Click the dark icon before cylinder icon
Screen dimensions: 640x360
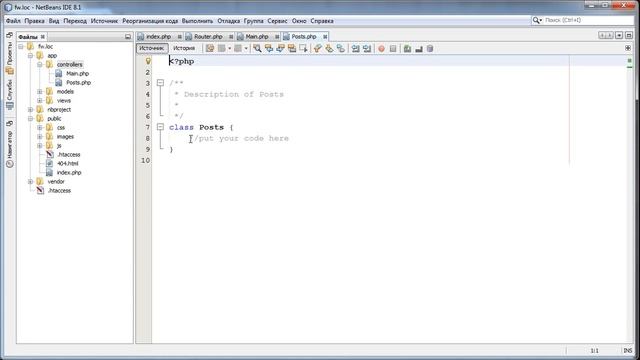point(418,49)
